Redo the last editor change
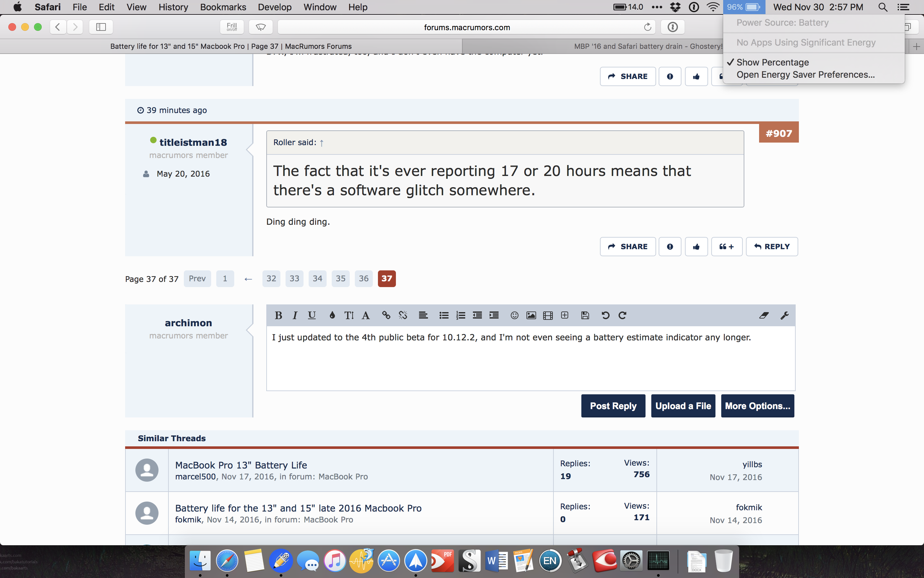Screen dimensions: 924x578 tap(622, 315)
